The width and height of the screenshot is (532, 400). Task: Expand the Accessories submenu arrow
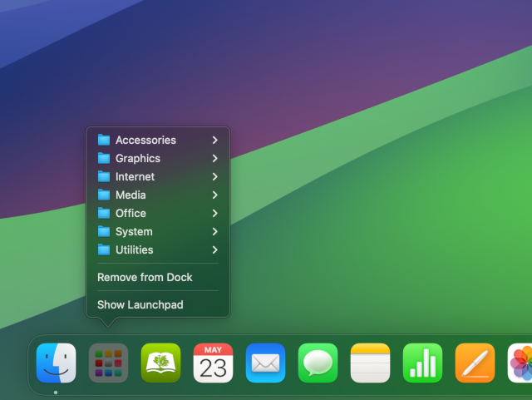click(x=214, y=140)
